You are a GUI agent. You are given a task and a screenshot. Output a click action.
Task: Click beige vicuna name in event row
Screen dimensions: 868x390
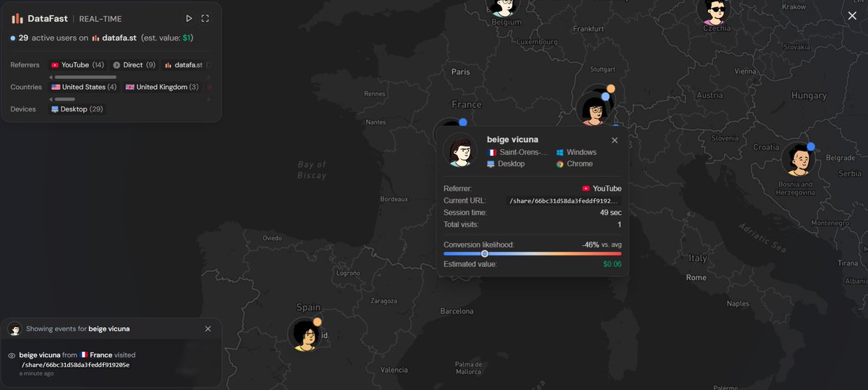pyautogui.click(x=40, y=355)
